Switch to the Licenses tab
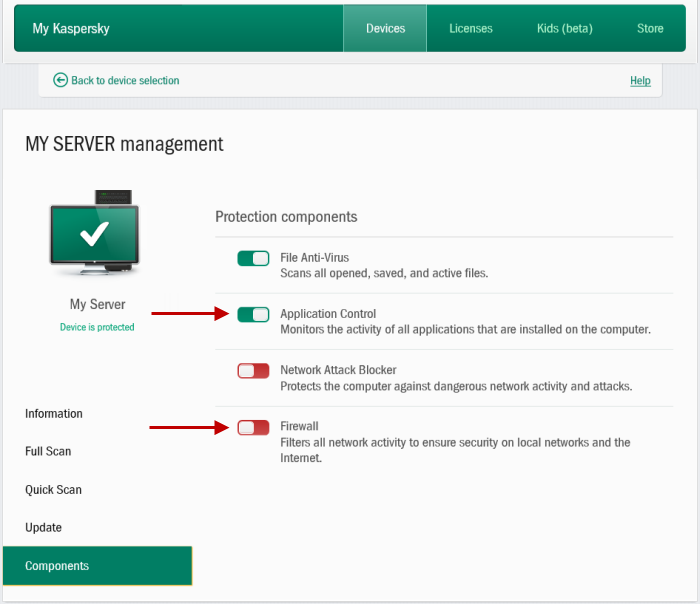This screenshot has height=604, width=700. pyautogui.click(x=471, y=29)
